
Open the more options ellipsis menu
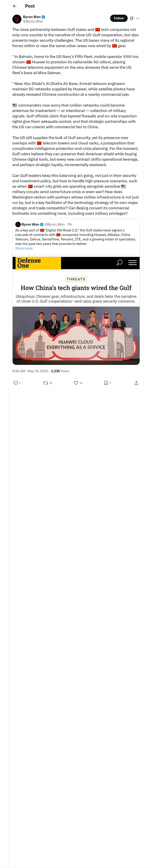(x=138, y=18)
